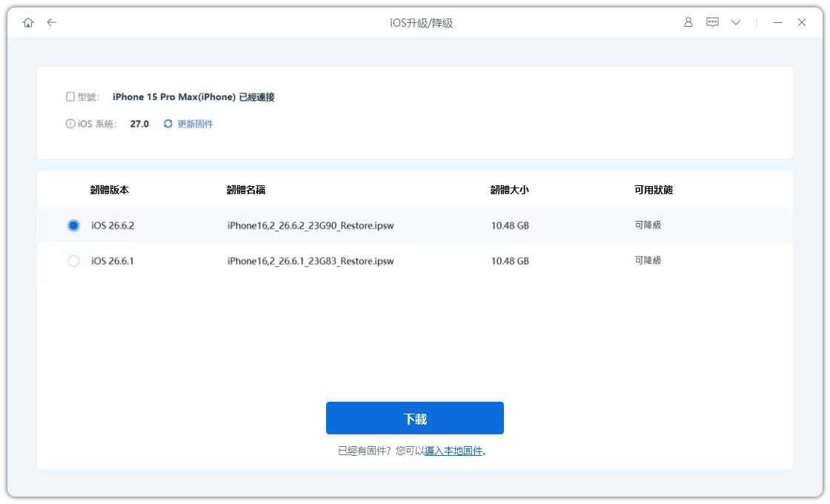
Task: Minimize the iOS升級/降級 window
Action: (777, 23)
